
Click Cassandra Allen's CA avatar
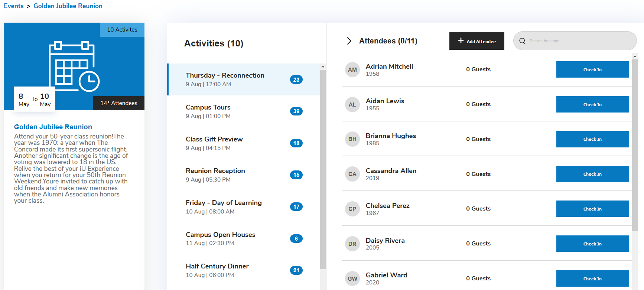pos(352,174)
